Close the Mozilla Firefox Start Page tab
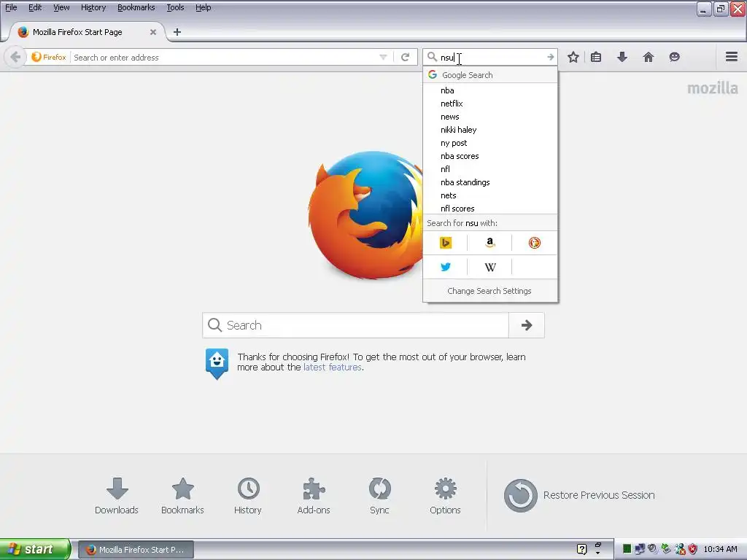Screen dimensions: 747x560 tap(153, 32)
